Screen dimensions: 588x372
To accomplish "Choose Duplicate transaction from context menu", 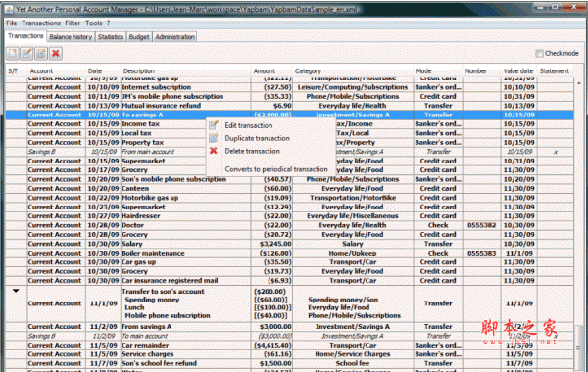I will [x=257, y=138].
